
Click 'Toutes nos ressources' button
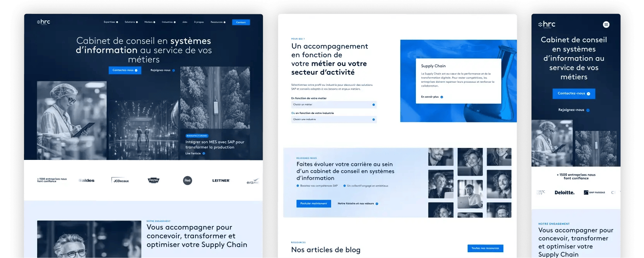pos(485,248)
